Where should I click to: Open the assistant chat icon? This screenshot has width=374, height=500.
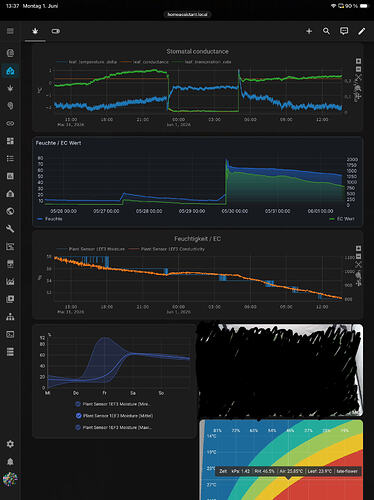(344, 31)
